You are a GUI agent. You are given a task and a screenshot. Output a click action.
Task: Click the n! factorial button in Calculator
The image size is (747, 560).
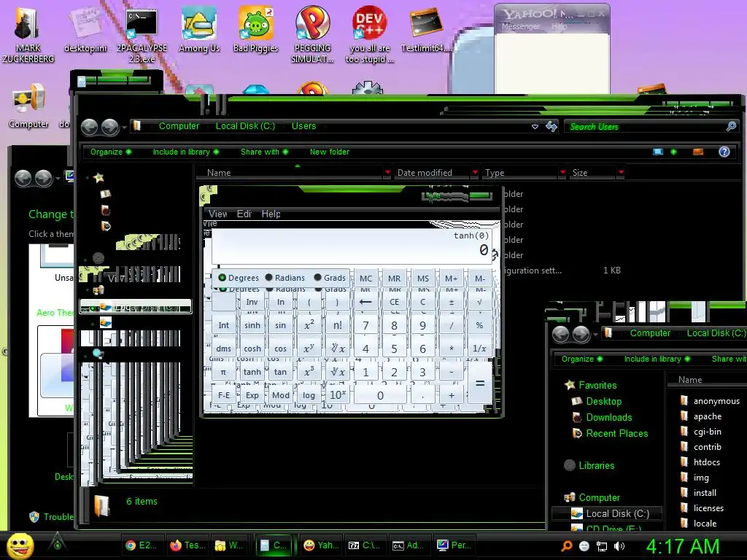point(337,325)
